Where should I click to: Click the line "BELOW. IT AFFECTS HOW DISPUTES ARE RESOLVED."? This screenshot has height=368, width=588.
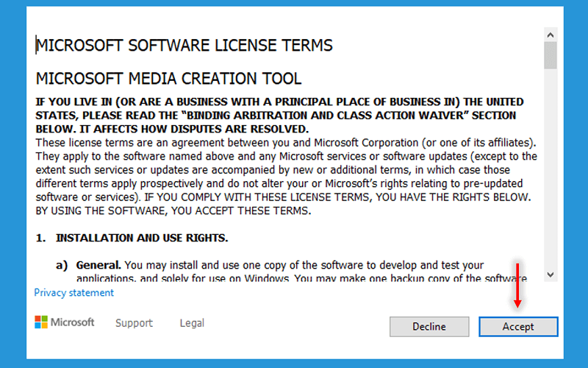[x=172, y=129]
